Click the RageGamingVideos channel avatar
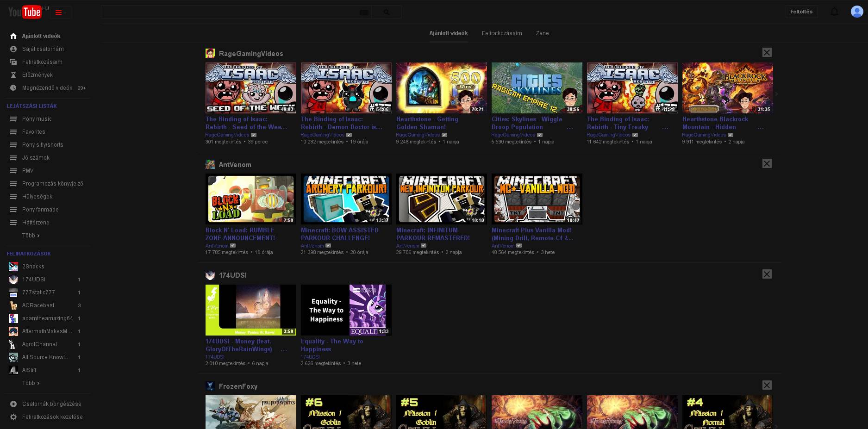The image size is (868, 429). tap(210, 53)
